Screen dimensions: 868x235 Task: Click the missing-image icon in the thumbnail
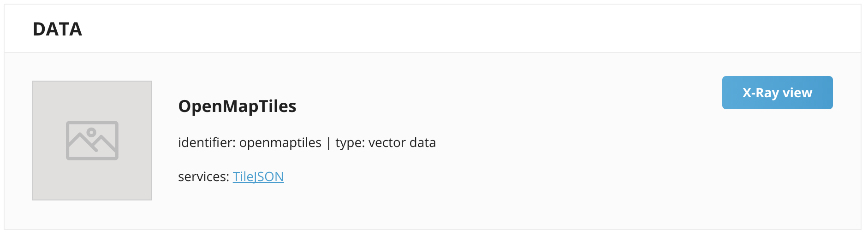[x=92, y=141]
